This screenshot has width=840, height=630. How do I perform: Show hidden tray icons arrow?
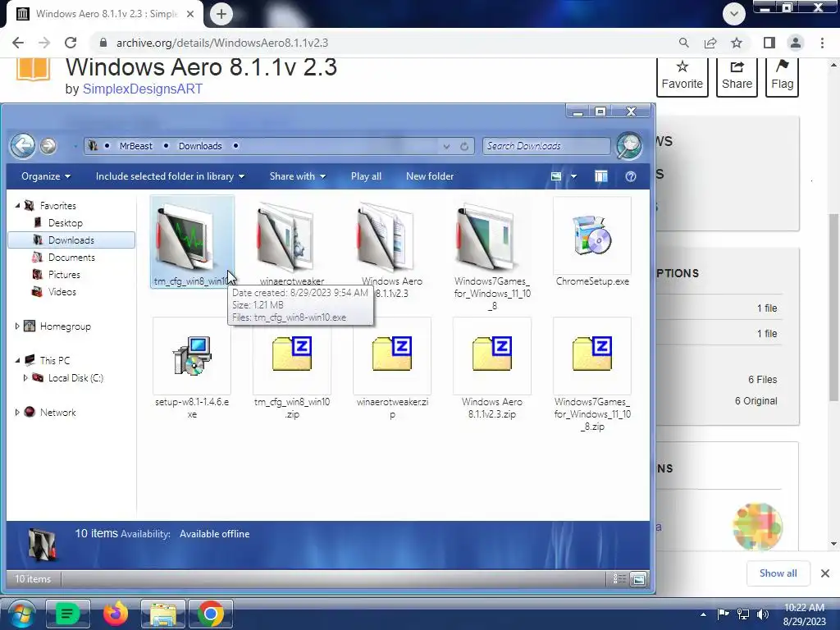703,614
